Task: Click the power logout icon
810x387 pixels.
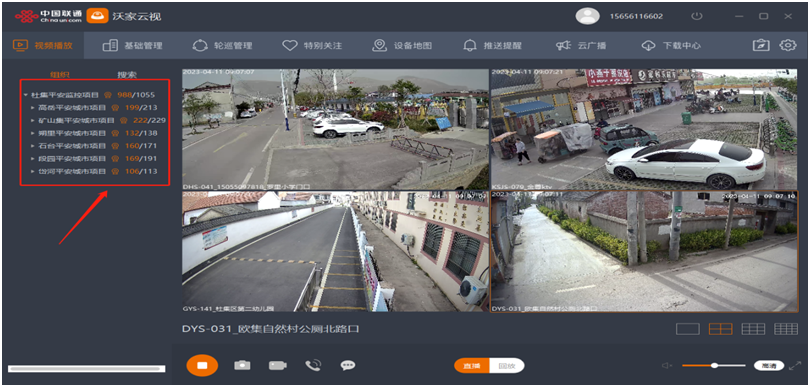Action: [697, 16]
